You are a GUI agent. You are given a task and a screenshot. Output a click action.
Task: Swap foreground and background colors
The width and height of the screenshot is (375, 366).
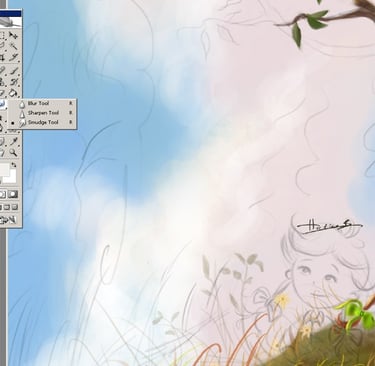(x=14, y=165)
